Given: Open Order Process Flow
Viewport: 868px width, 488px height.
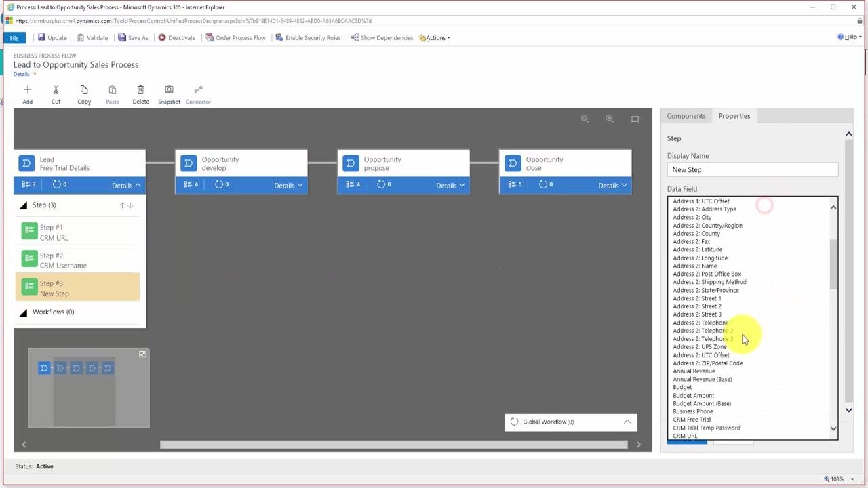Looking at the screenshot, I should tap(235, 38).
